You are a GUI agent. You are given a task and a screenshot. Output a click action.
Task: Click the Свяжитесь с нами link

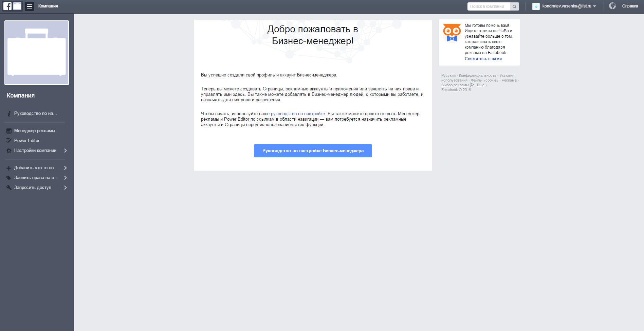pyautogui.click(x=483, y=59)
